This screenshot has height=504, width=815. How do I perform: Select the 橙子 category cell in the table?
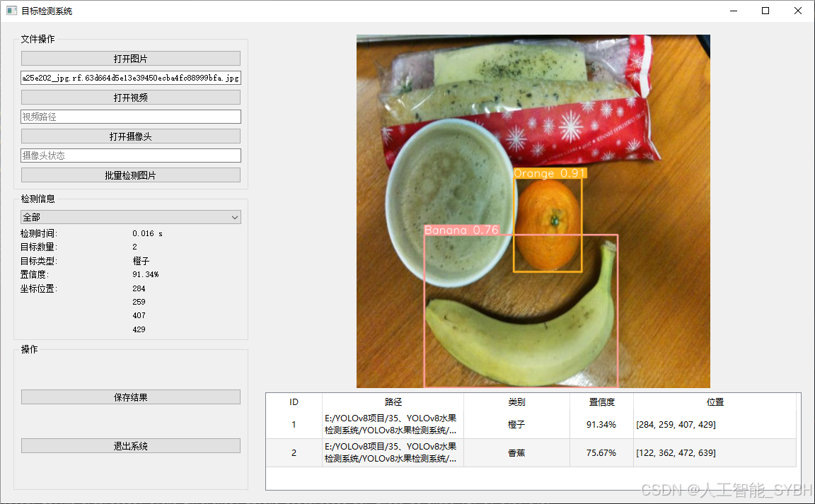click(x=516, y=425)
